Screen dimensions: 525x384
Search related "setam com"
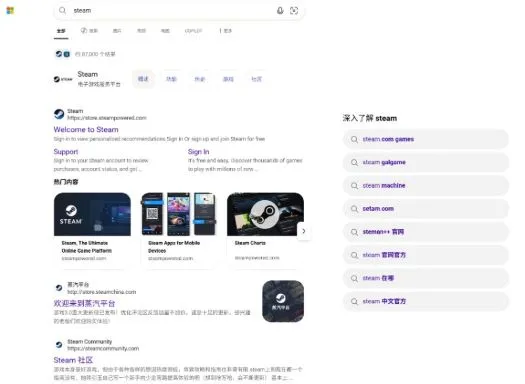(426, 209)
